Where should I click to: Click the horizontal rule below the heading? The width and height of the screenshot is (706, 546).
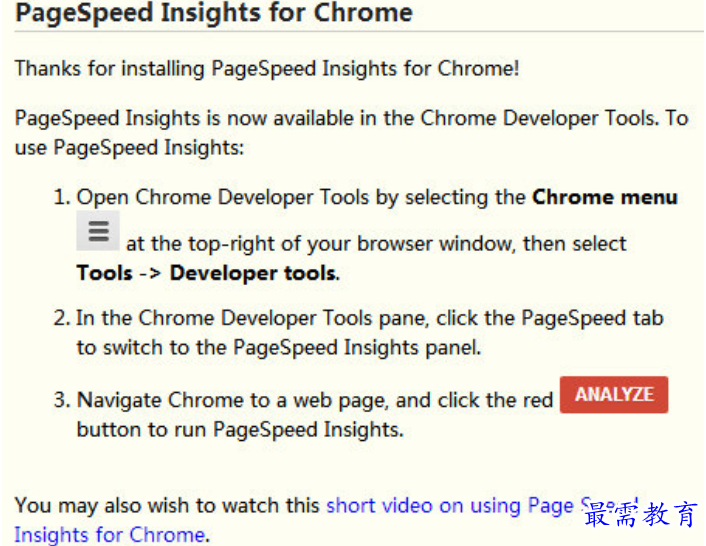[x=359, y=32]
